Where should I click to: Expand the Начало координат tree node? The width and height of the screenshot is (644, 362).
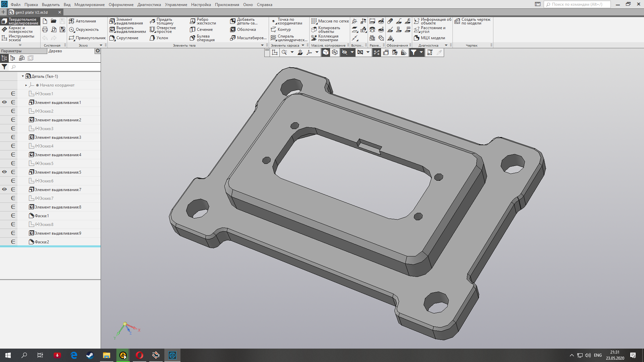(x=26, y=85)
